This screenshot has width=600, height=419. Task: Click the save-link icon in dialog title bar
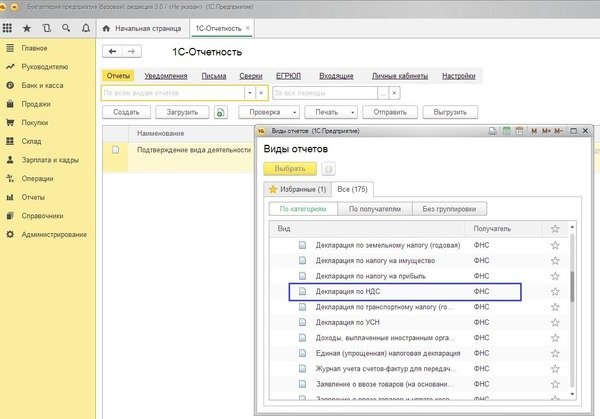pos(492,131)
